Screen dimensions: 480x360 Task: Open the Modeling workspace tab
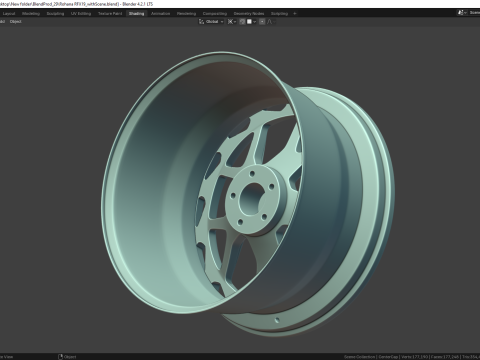[31, 14]
